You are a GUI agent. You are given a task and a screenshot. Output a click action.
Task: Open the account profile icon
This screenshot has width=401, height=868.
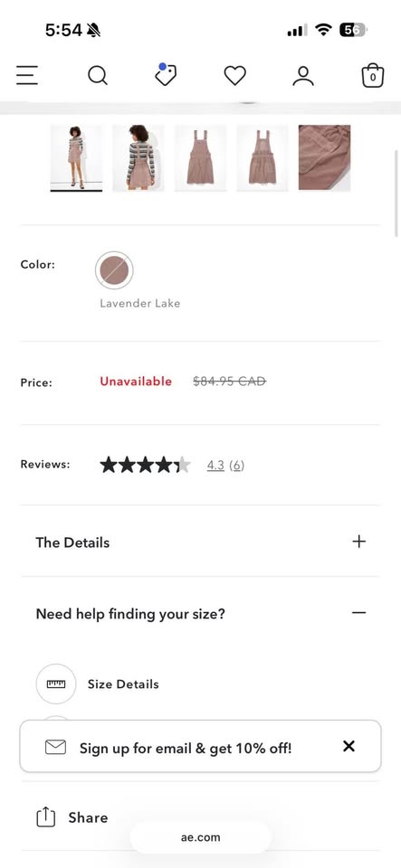303,76
